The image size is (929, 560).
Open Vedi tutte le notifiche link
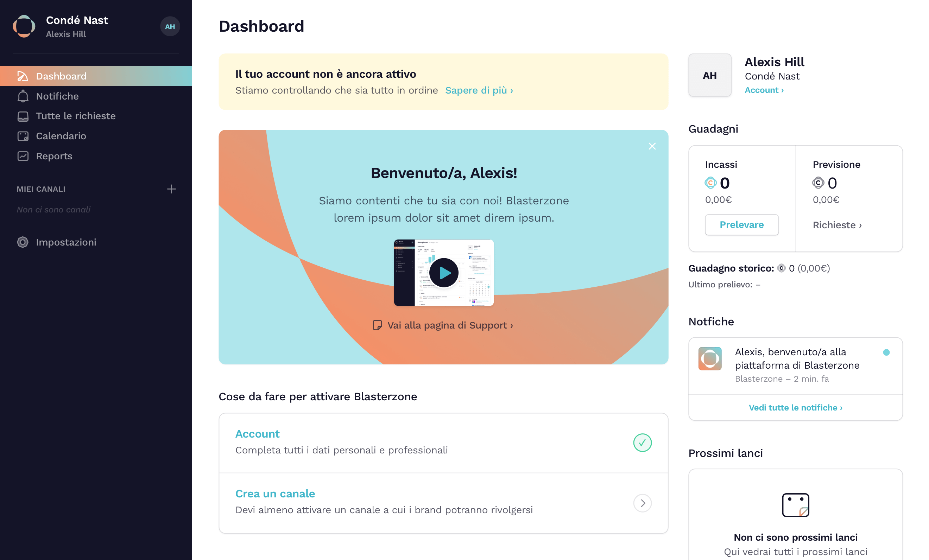pyautogui.click(x=795, y=407)
